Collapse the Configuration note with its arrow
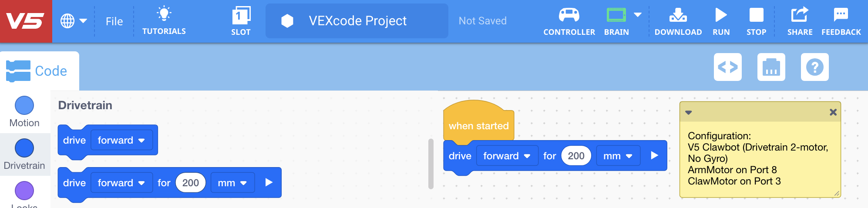868x208 pixels. click(688, 112)
